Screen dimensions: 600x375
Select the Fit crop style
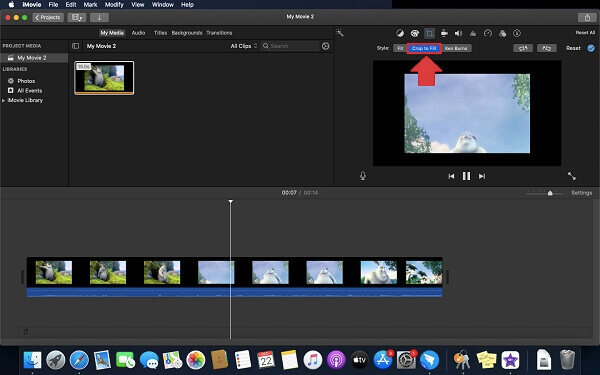tap(400, 48)
